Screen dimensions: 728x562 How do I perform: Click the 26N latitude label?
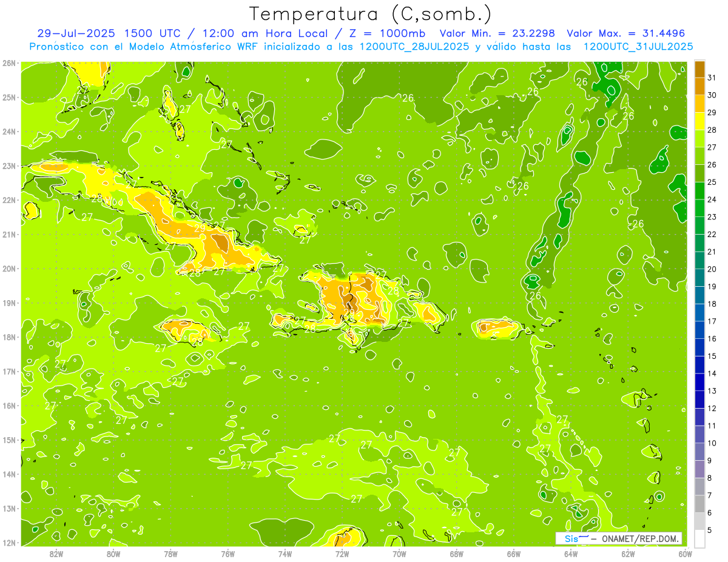[x=8, y=63]
